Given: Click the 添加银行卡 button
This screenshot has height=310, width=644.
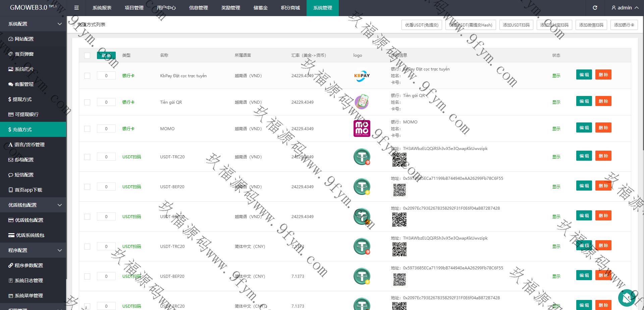Looking at the screenshot, I should tap(624, 25).
